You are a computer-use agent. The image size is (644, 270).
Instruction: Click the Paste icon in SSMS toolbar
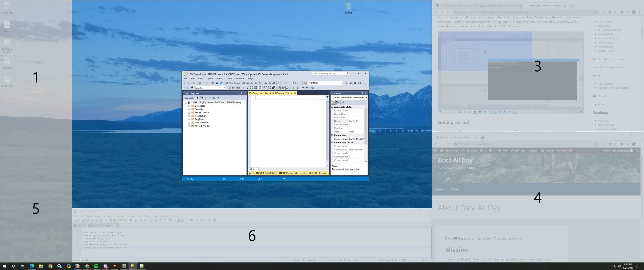[274, 83]
